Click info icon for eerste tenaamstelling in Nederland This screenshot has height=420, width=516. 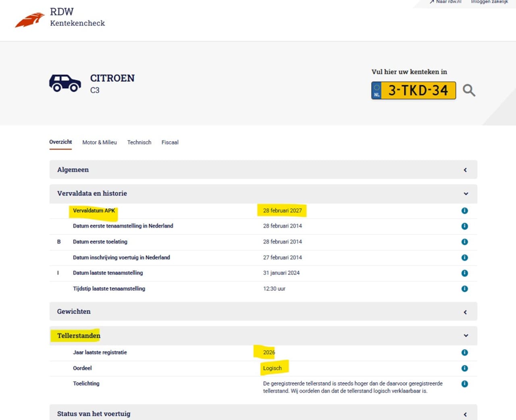coord(464,226)
